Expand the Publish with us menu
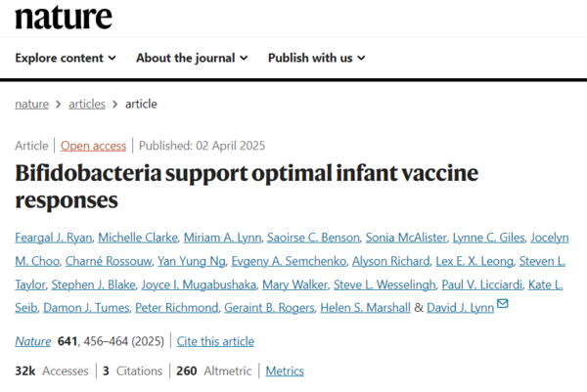Image resolution: width=587 pixels, height=392 pixels. [x=316, y=58]
